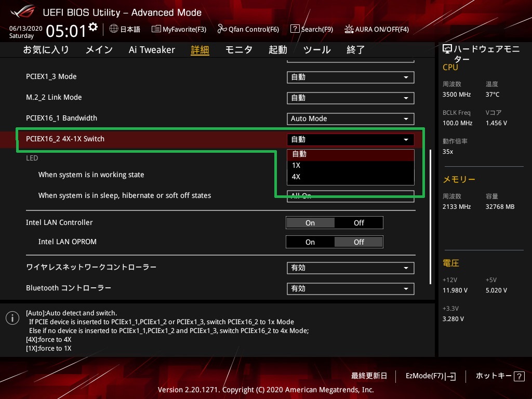Switch to Ai Tweaker tab
The height and width of the screenshot is (399, 532).
[x=152, y=50]
